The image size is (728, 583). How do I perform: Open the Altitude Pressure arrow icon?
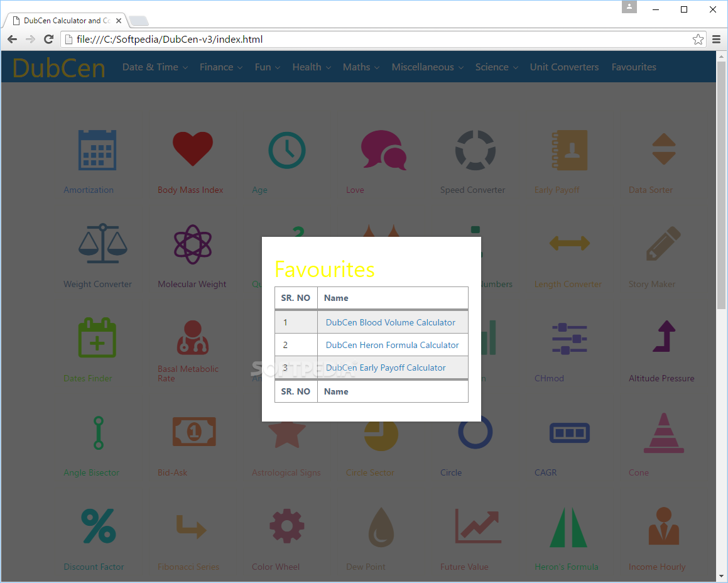coord(664,336)
